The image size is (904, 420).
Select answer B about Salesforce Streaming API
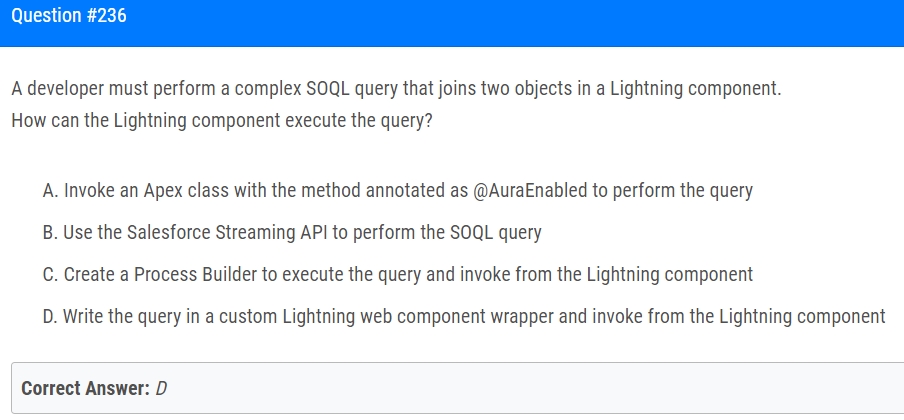[292, 232]
